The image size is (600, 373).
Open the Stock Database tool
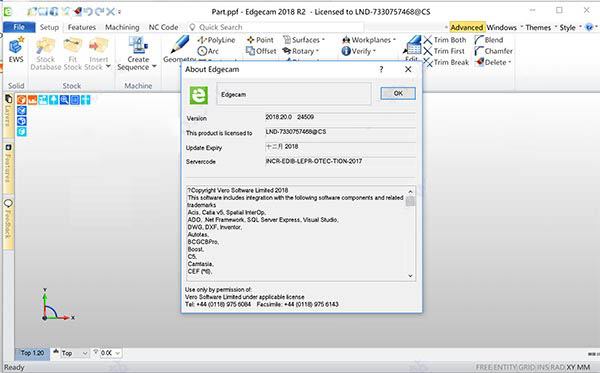pyautogui.click(x=46, y=54)
